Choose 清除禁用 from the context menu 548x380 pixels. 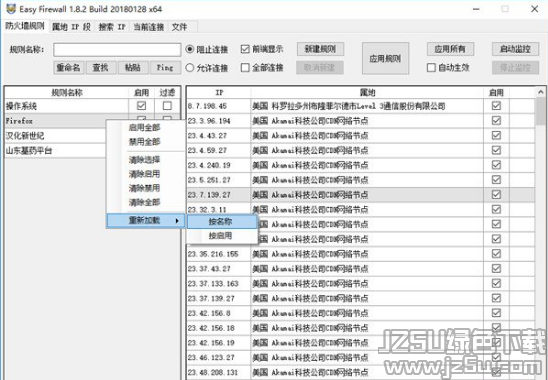coord(145,188)
